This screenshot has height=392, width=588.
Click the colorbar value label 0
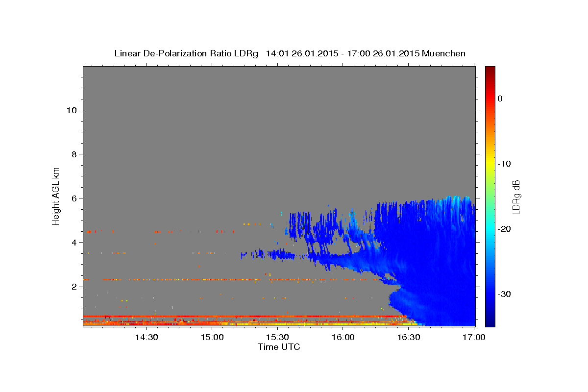(500, 98)
